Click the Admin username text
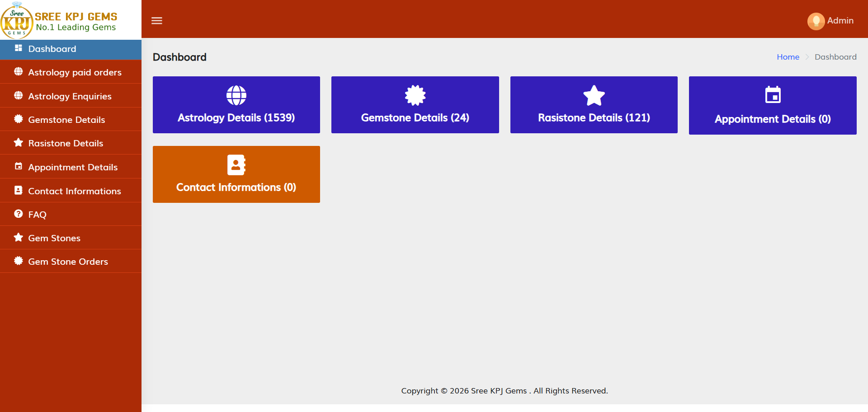Viewport: 868px width, 412px height. [840, 21]
